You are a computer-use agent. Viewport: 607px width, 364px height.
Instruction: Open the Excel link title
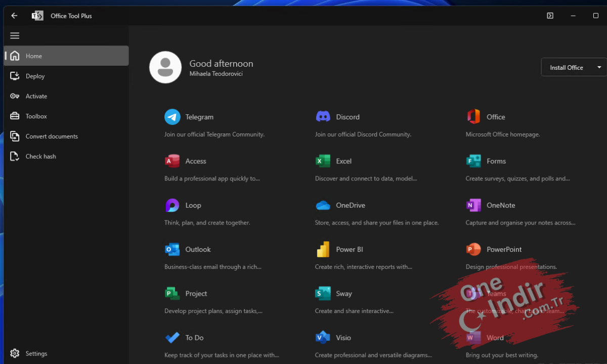[344, 161]
